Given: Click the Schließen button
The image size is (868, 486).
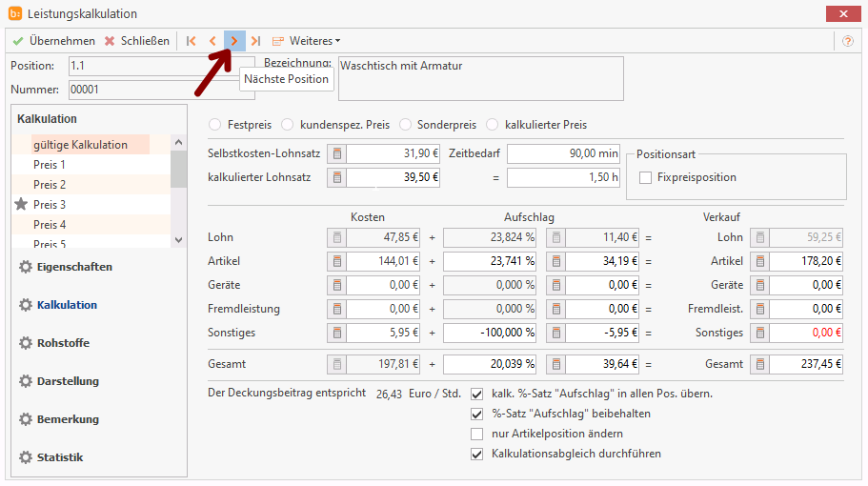Looking at the screenshot, I should tap(137, 41).
